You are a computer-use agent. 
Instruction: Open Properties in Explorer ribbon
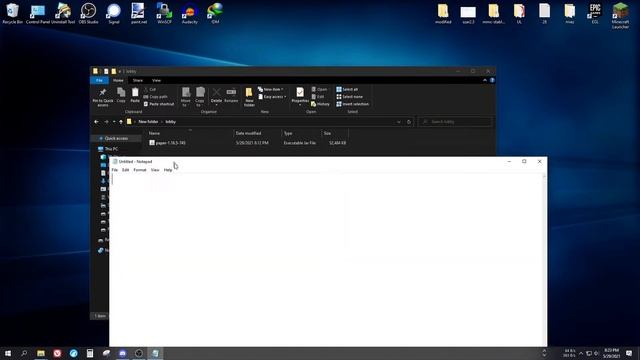pos(300,96)
